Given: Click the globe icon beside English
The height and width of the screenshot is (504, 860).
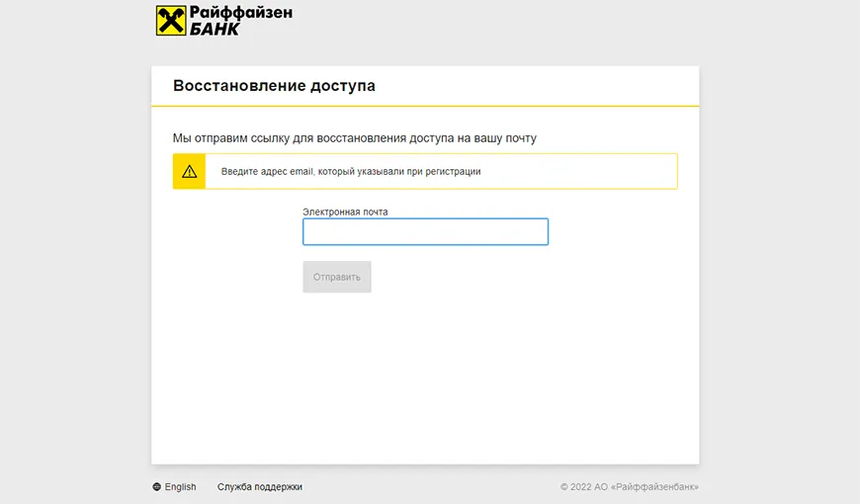Looking at the screenshot, I should click(x=157, y=487).
